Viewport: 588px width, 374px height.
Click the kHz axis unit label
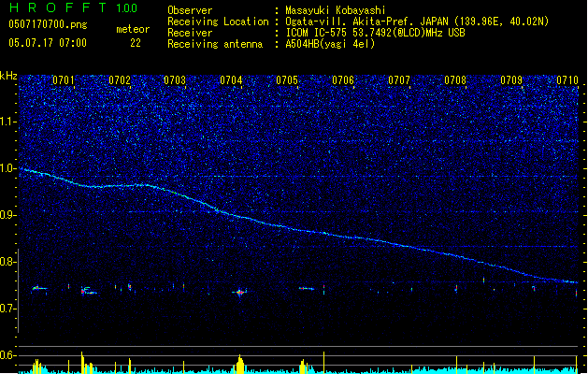pyautogui.click(x=8, y=76)
